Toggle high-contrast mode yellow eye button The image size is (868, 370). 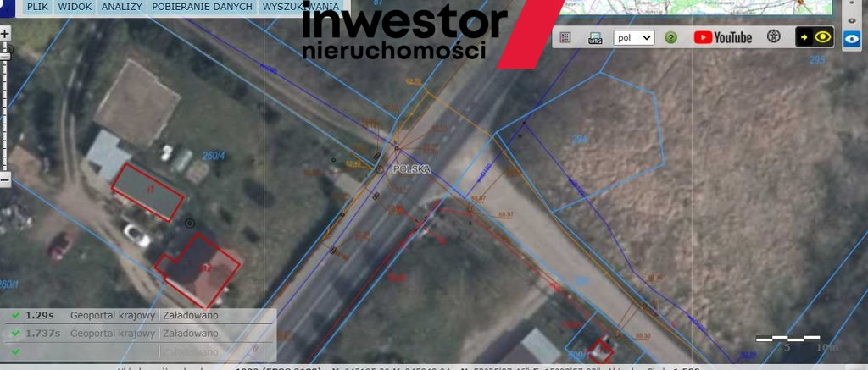[815, 37]
